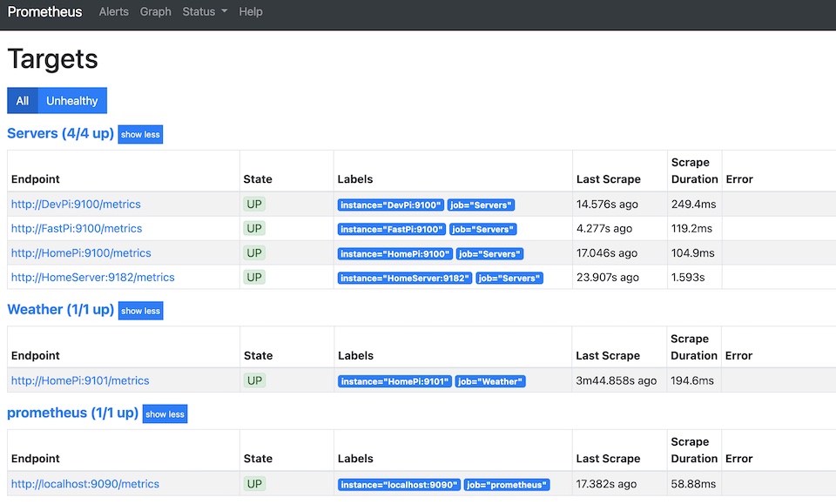This screenshot has width=836, height=504.
Task: Click the instance="localhost:9090" label badge
Action: tap(399, 485)
